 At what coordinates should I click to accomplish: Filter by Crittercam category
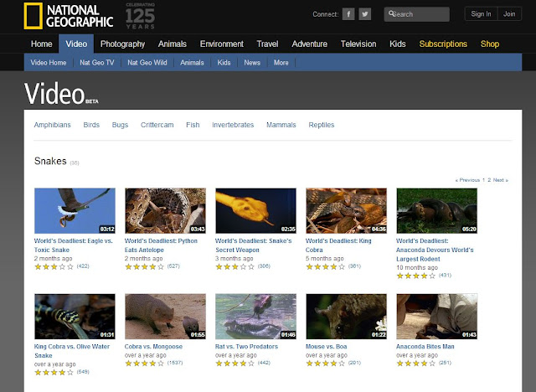pos(157,125)
